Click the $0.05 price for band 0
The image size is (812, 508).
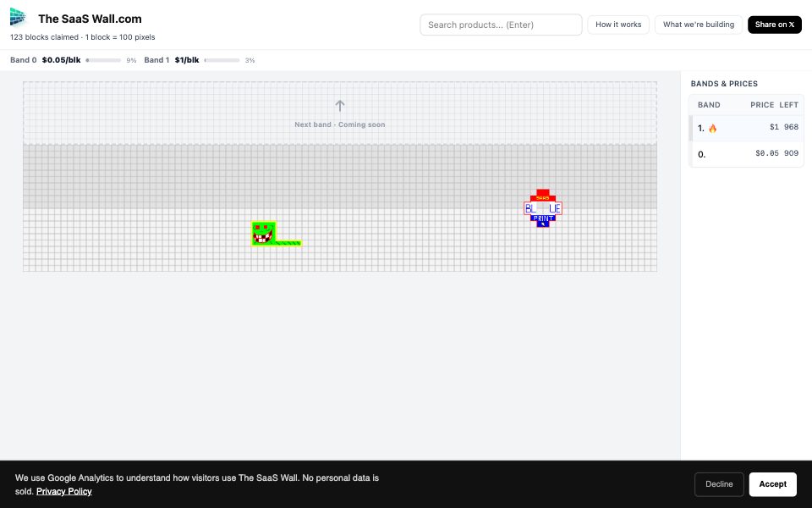767,153
